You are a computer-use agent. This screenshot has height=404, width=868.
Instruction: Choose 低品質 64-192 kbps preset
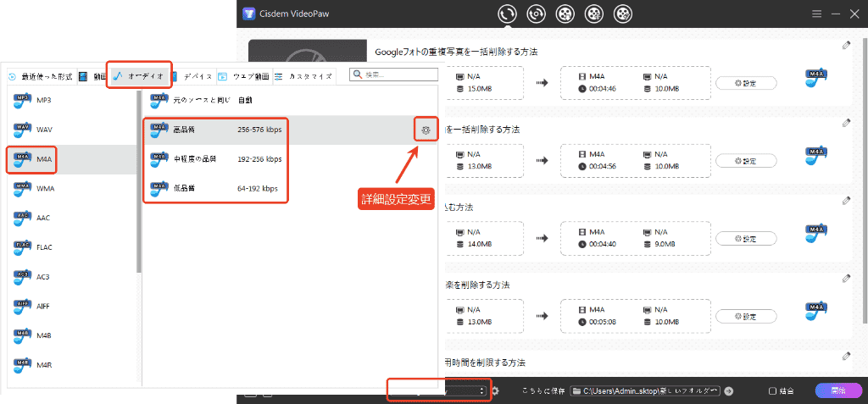point(290,188)
